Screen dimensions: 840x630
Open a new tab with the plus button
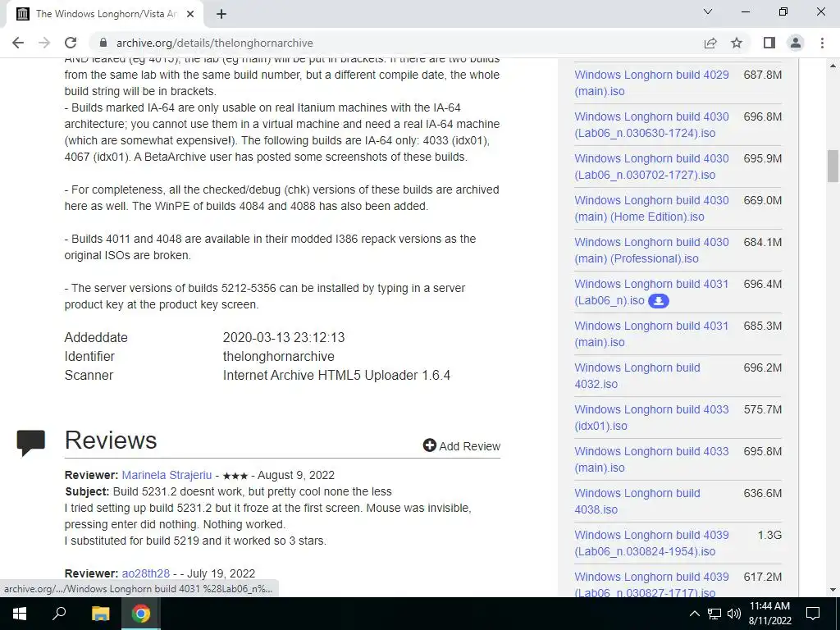[x=221, y=14]
